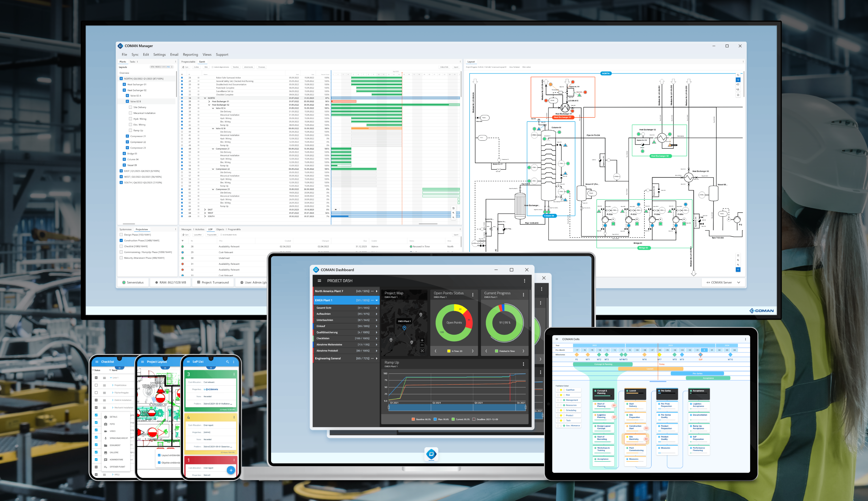868x501 pixels.
Task: Open the Reporting menu in COMAN Manager
Action: point(190,54)
